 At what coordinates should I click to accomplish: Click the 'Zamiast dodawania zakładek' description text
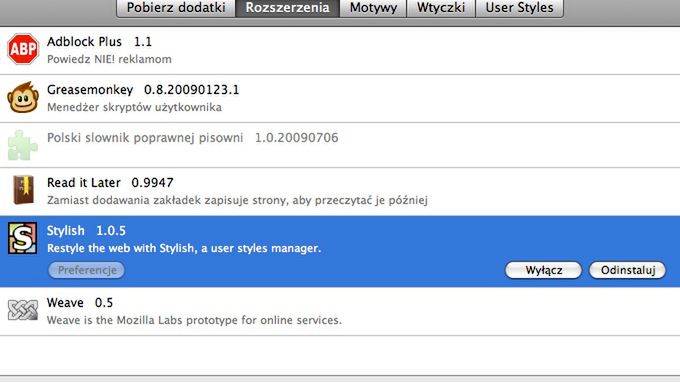(x=237, y=200)
